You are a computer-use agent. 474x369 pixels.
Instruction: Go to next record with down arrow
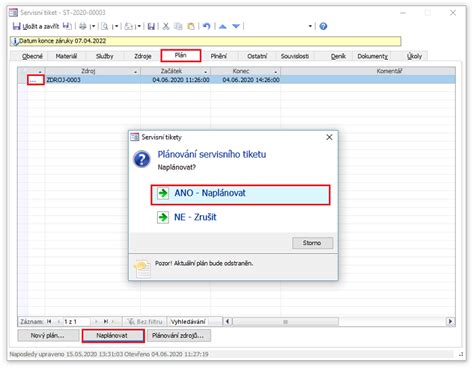tap(236, 26)
